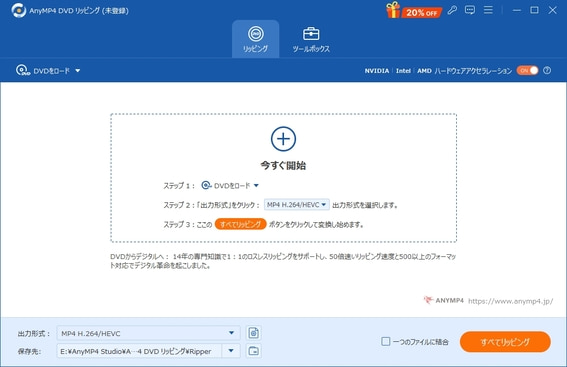Open the feedback chat bubble icon
The height and width of the screenshot is (367, 567).
coord(470,10)
